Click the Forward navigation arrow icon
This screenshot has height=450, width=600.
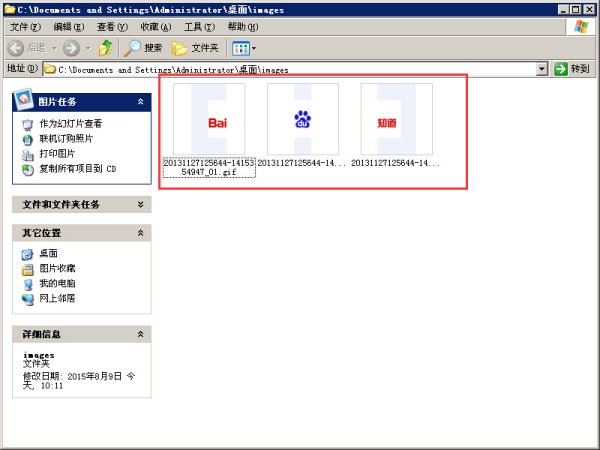click(x=71, y=48)
